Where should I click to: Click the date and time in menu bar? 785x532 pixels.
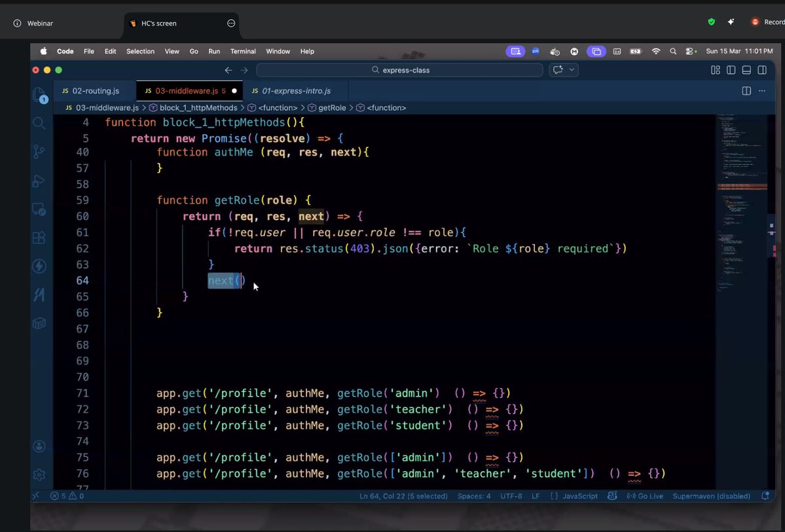pyautogui.click(x=739, y=51)
